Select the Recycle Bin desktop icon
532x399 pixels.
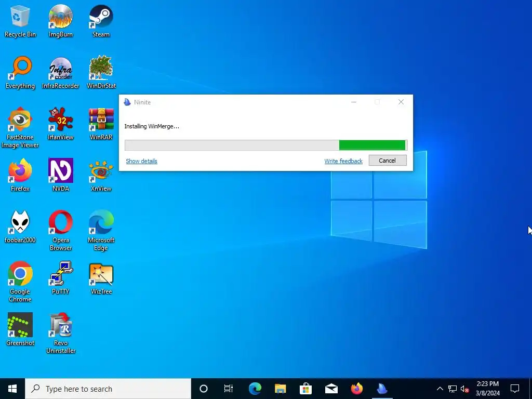20,21
